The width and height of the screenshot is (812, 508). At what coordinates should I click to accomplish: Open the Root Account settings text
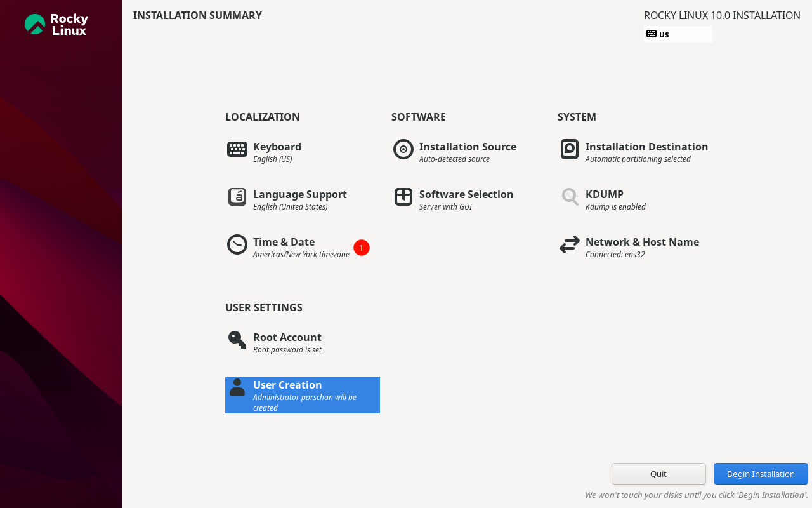click(x=287, y=337)
